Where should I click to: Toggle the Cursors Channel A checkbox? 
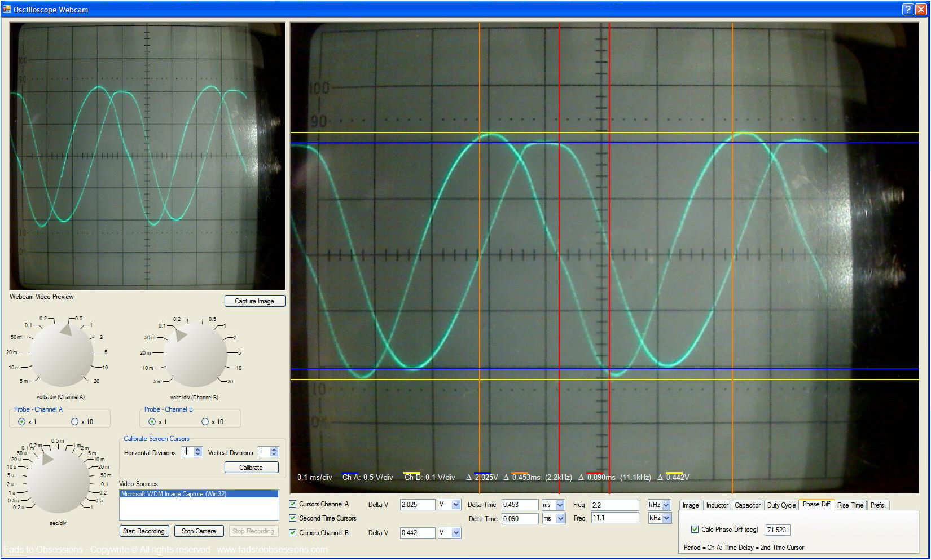tap(293, 504)
